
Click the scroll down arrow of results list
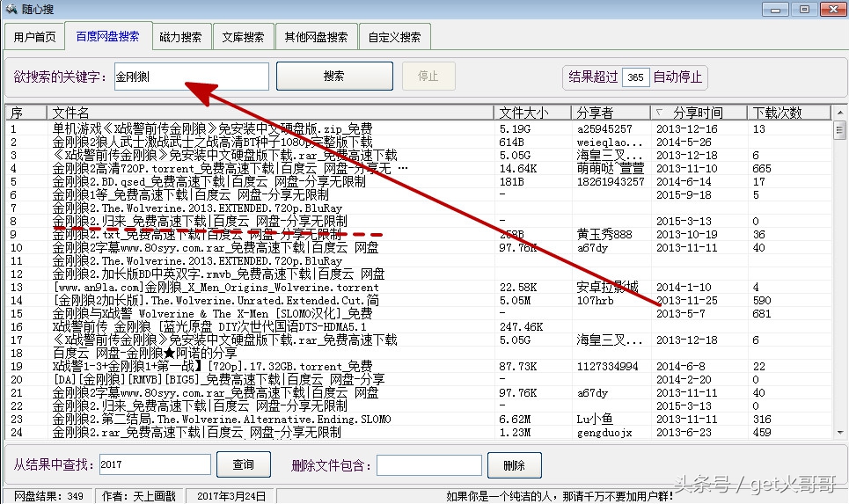pyautogui.click(x=840, y=432)
